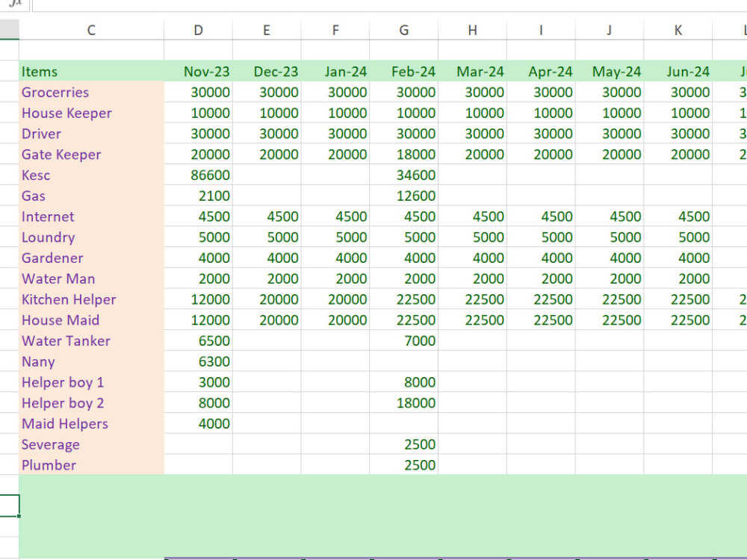Click Helper boy 1 Nov-23 value 3000
The width and height of the screenshot is (747, 560).
pos(198,382)
